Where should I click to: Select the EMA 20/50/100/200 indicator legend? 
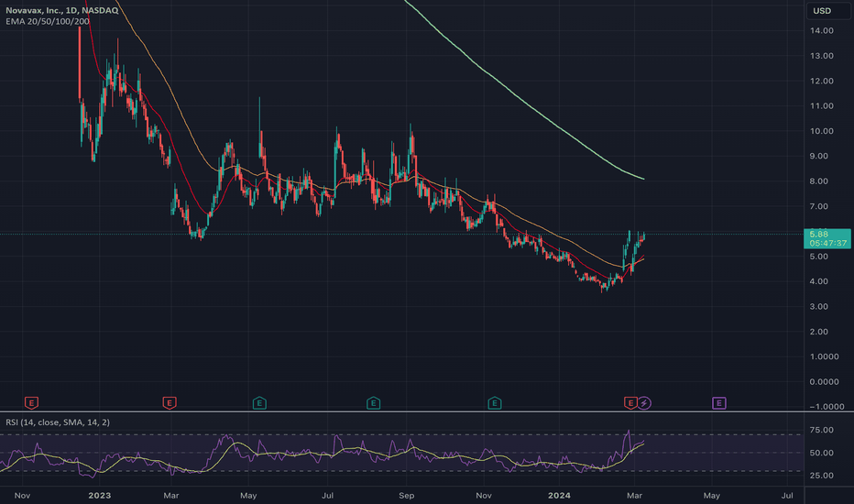(48, 21)
